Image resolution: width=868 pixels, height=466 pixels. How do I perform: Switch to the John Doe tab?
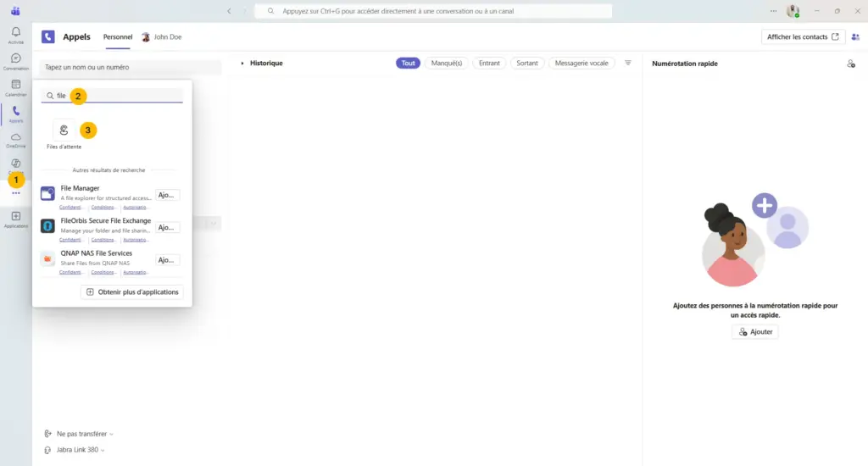pyautogui.click(x=162, y=37)
